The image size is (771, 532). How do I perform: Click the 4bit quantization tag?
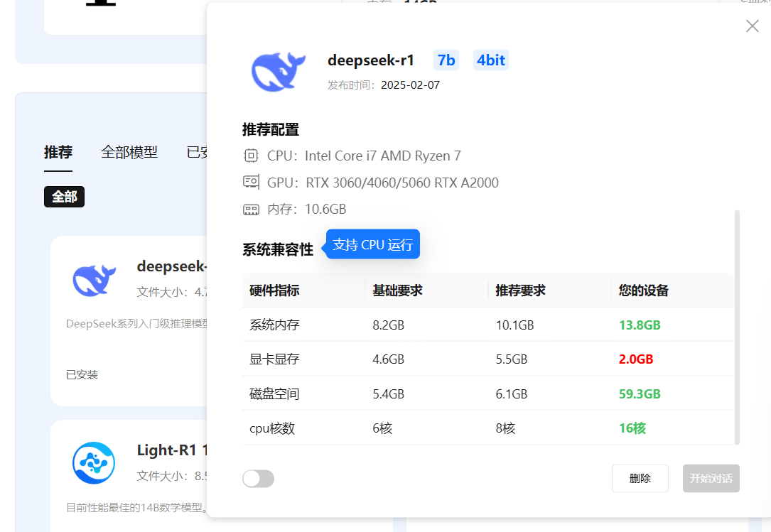point(491,60)
